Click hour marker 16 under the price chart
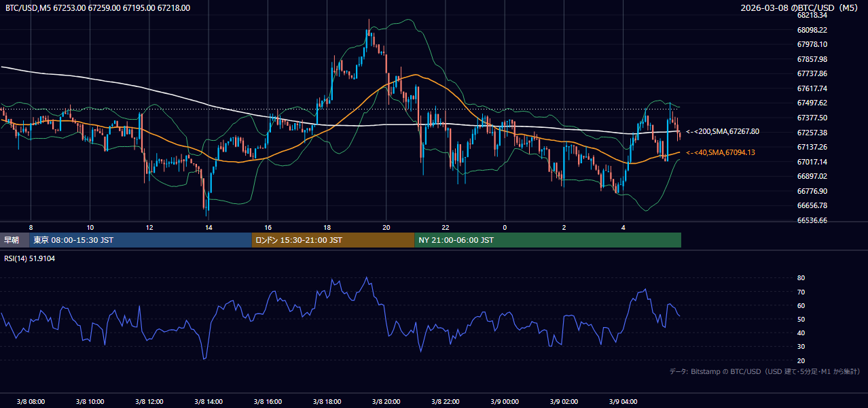The width and height of the screenshot is (868, 408). 268,227
